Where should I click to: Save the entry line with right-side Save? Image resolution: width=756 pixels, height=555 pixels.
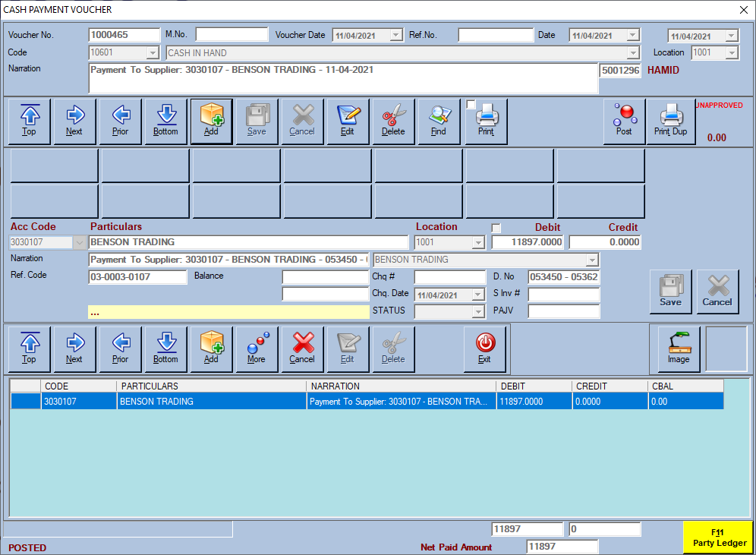click(671, 292)
